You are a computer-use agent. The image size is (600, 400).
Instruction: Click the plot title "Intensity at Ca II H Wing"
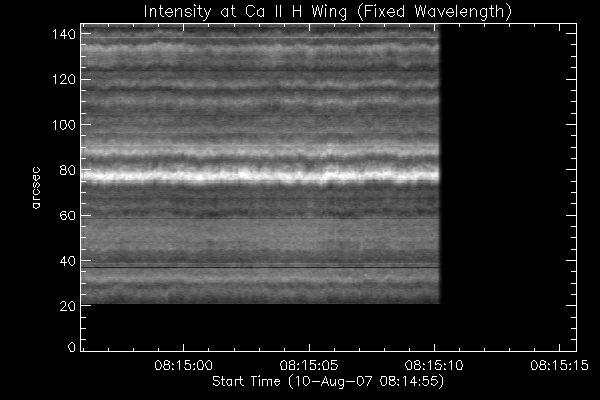tap(245, 11)
